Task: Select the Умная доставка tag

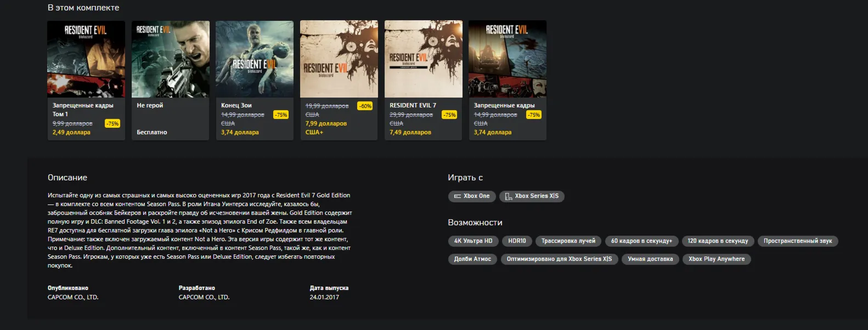Action: pos(650,259)
